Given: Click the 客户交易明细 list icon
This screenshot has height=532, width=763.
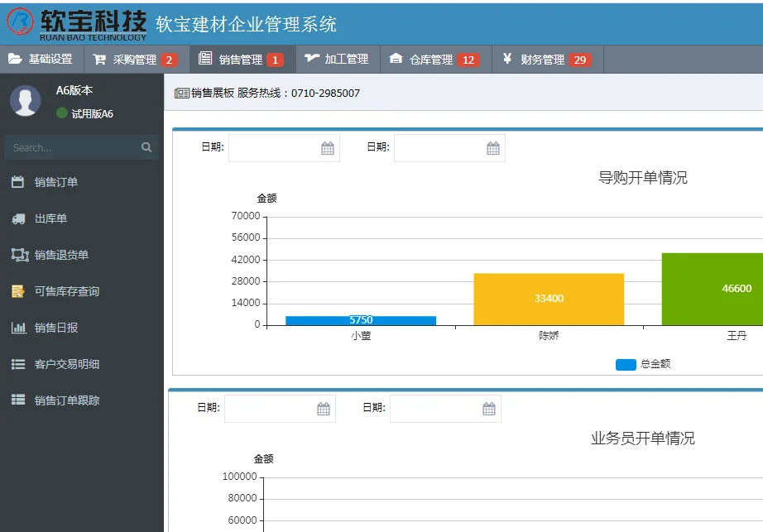Looking at the screenshot, I should pyautogui.click(x=18, y=364).
